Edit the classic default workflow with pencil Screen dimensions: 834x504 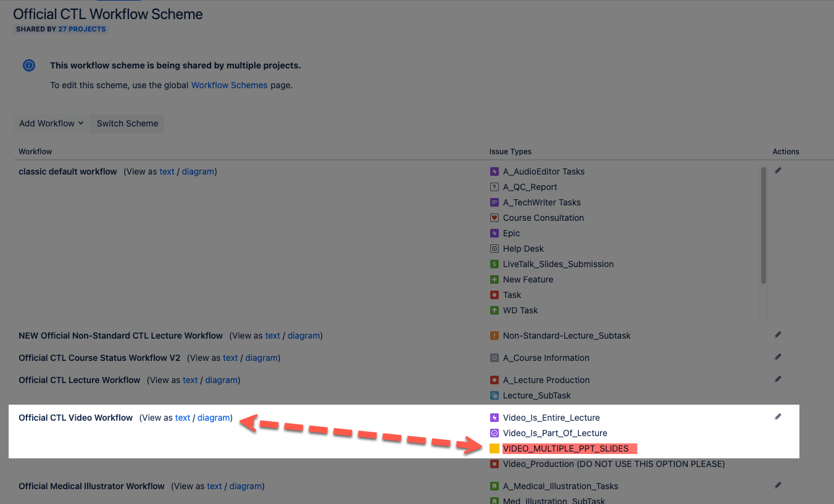coord(778,171)
